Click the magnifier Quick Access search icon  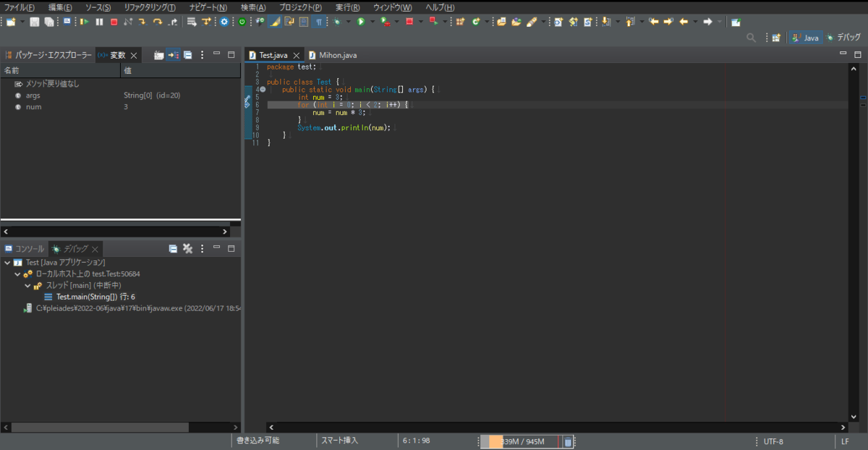(751, 37)
